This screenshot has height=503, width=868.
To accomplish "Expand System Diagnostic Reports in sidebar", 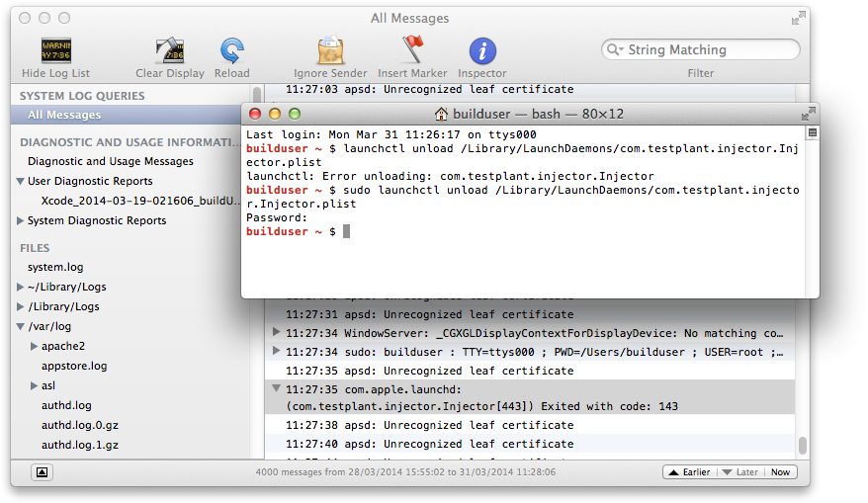I will [21, 221].
